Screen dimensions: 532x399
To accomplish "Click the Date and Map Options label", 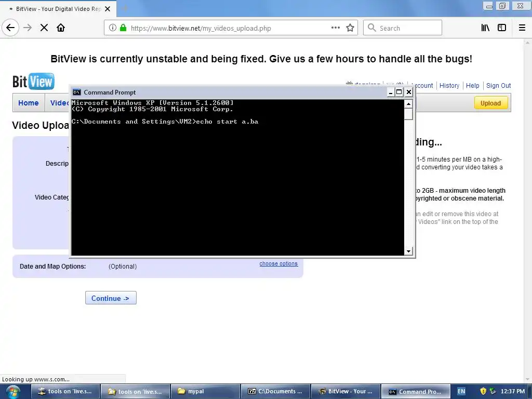I will tap(52, 267).
